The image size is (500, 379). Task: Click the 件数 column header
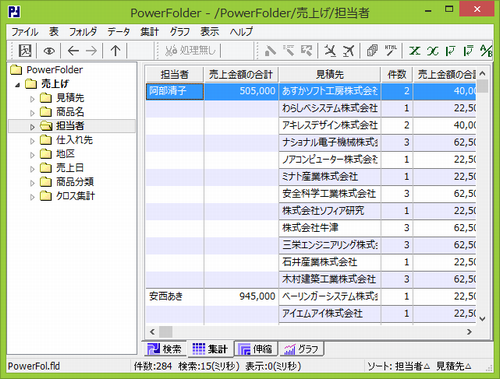[397, 74]
